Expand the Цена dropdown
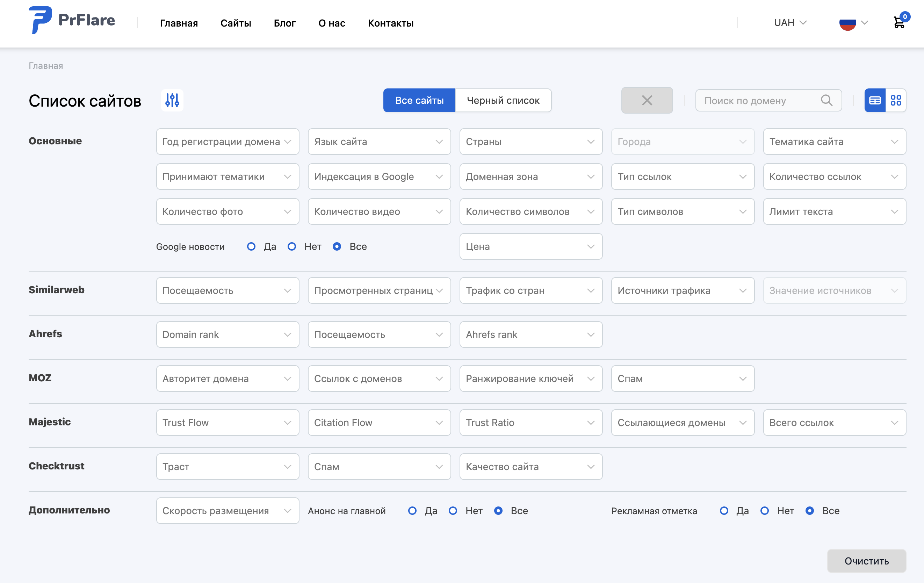The width and height of the screenshot is (924, 583). pyautogui.click(x=531, y=246)
